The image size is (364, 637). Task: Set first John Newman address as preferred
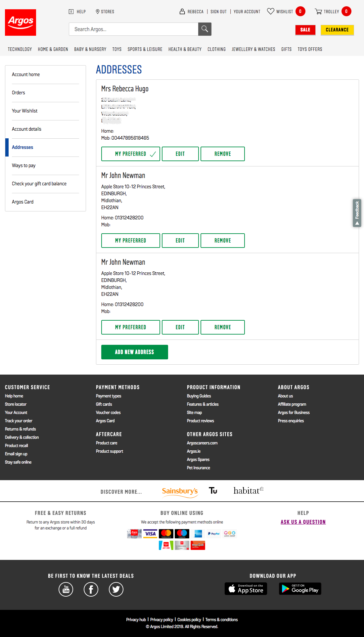pos(131,241)
